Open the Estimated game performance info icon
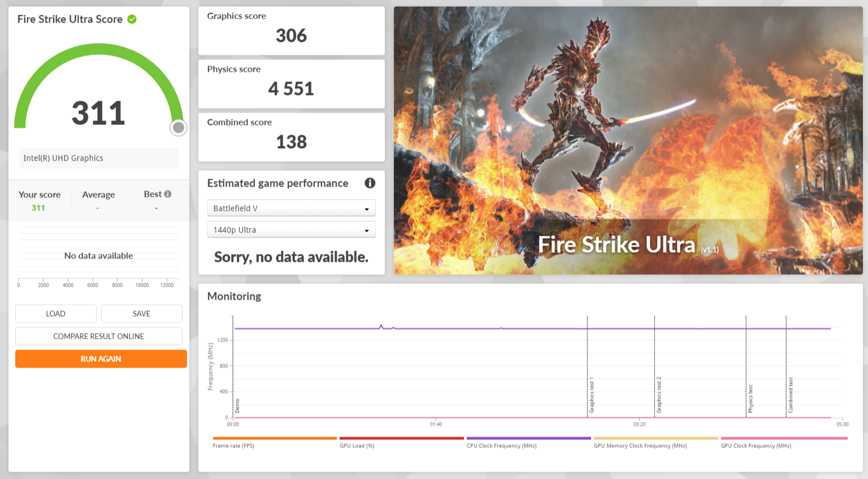 pos(370,183)
